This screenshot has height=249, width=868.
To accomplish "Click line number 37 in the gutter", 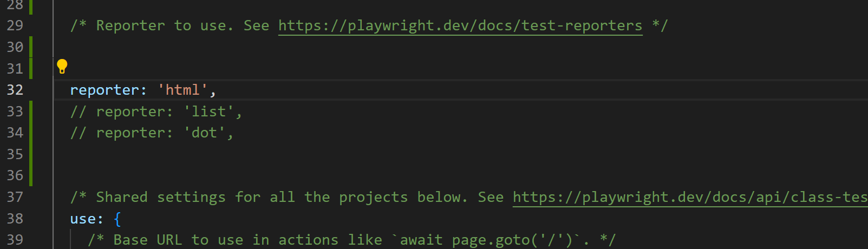I will point(15,197).
